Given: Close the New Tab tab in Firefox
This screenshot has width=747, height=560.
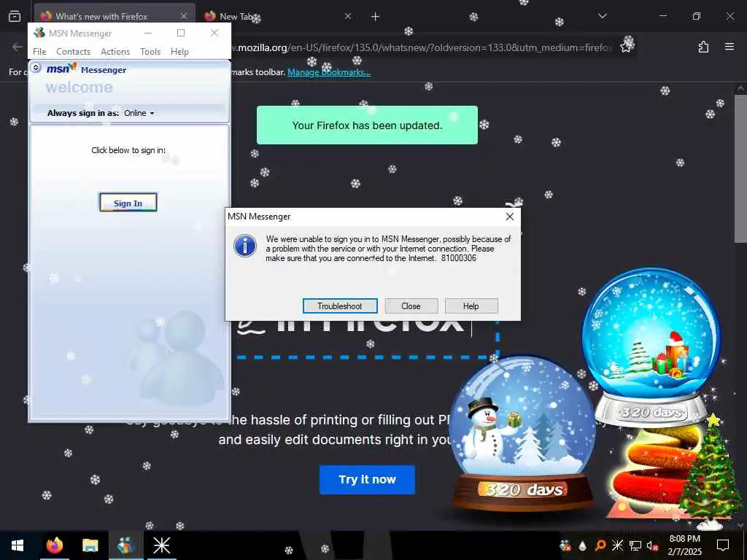Looking at the screenshot, I should tap(348, 16).
